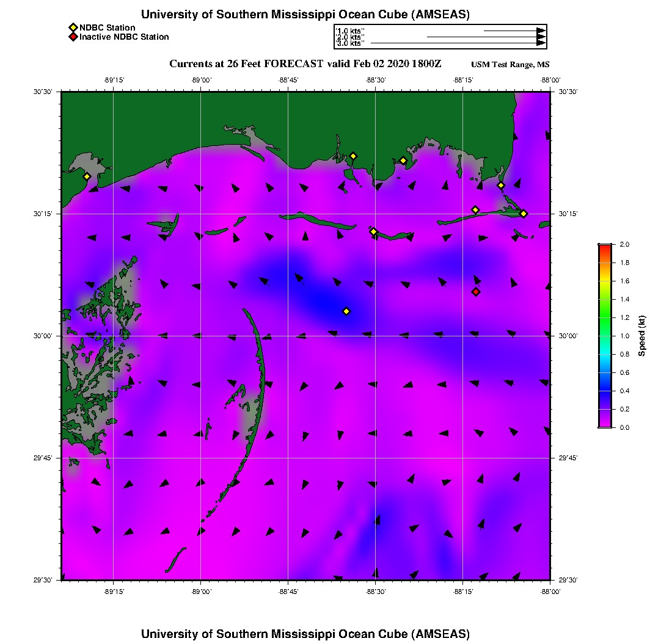Click the "Speed (kt)" color bar label
The width and height of the screenshot is (672, 641).
pos(641,336)
